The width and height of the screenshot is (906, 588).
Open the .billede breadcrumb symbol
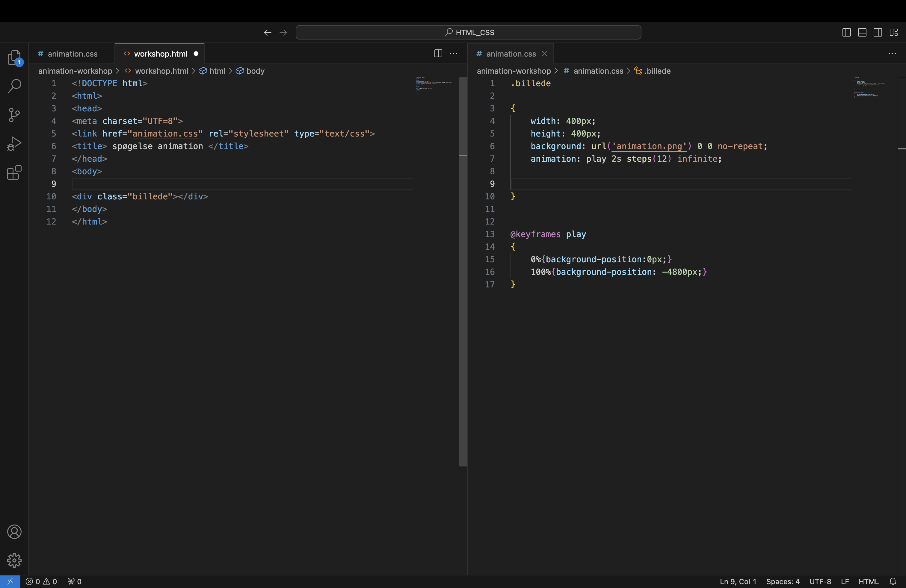(x=653, y=71)
